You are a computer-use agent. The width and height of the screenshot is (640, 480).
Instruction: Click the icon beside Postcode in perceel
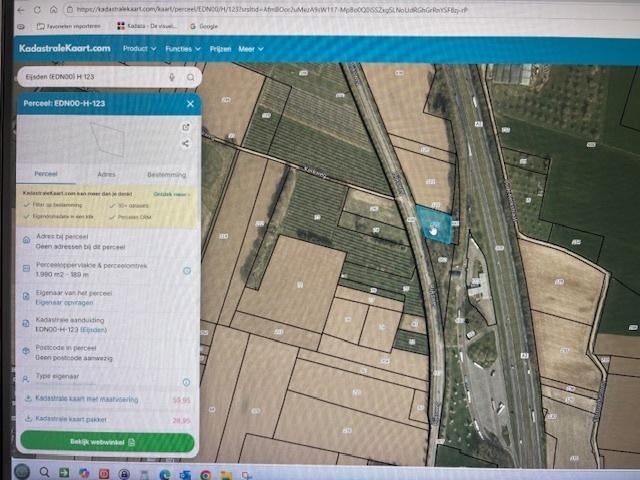click(25, 351)
